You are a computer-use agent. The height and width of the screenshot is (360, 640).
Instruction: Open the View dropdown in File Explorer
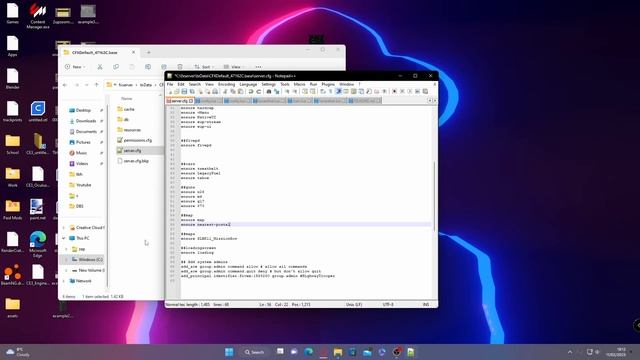[233, 67]
